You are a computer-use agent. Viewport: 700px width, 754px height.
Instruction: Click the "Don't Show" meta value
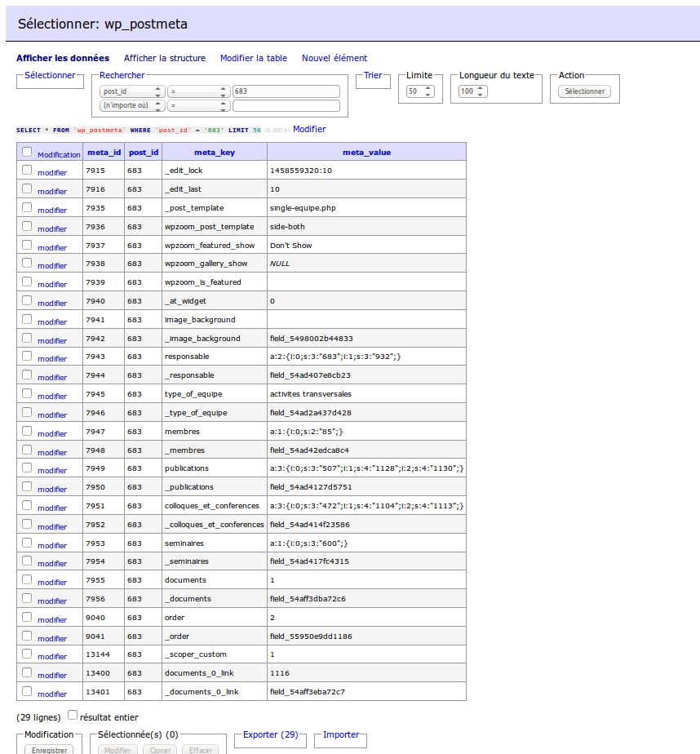291,246
